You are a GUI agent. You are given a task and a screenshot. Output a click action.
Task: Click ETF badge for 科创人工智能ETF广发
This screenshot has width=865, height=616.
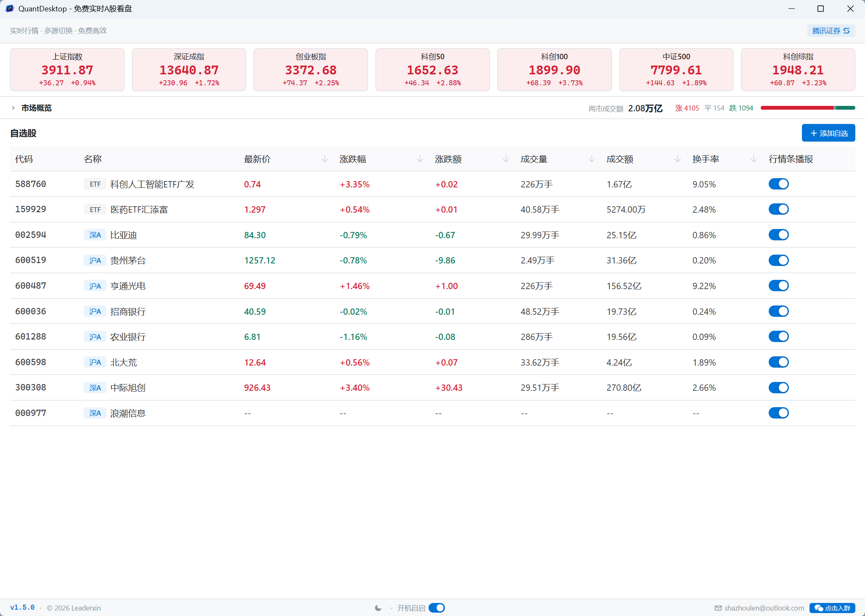[95, 184]
